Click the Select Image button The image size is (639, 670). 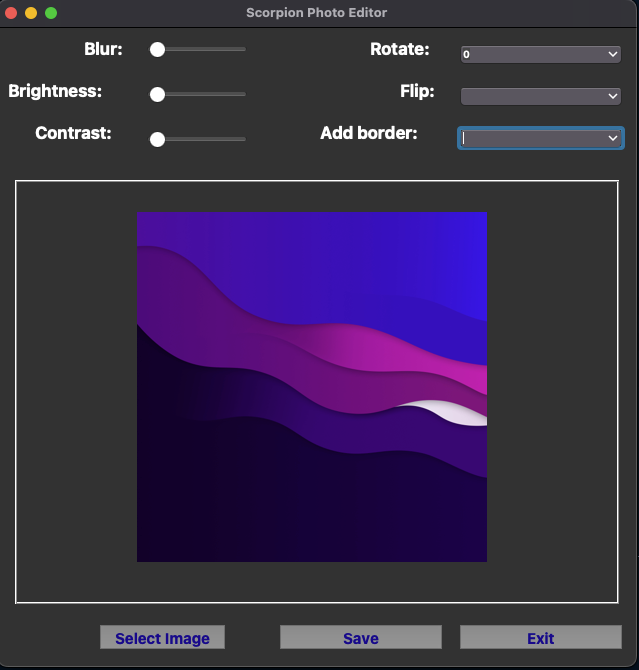click(x=162, y=637)
